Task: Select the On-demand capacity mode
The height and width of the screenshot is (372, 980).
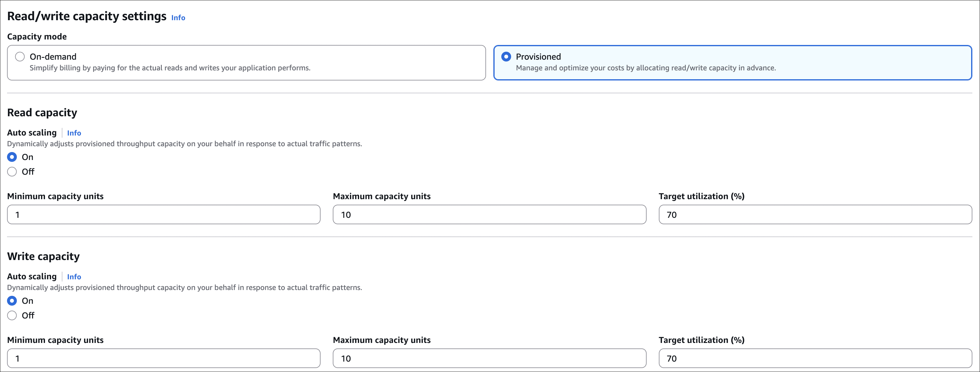Action: point(20,56)
